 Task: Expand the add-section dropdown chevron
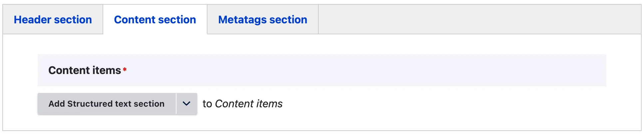pos(186,104)
